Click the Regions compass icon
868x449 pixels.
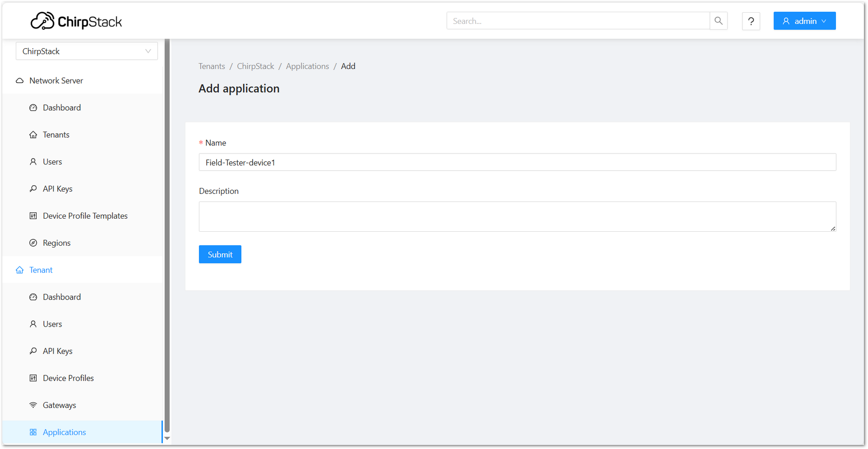tap(33, 243)
